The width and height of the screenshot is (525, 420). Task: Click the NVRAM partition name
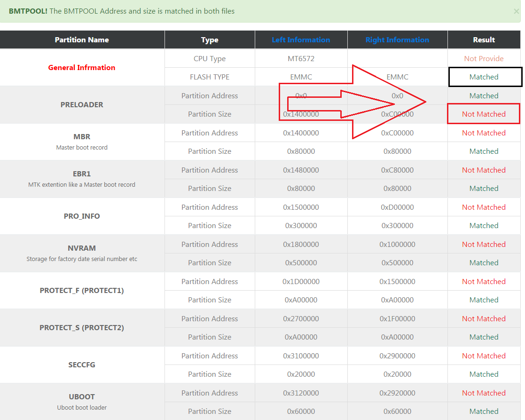click(x=82, y=248)
